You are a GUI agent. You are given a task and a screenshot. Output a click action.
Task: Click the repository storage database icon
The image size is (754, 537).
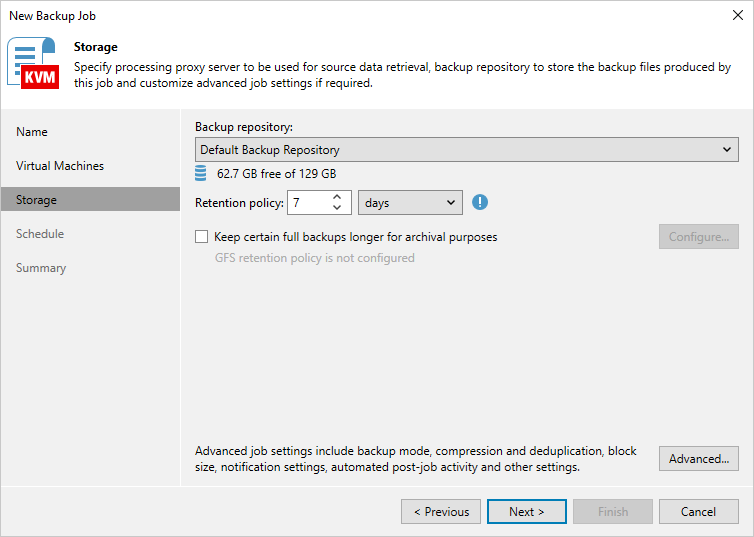[x=201, y=173]
